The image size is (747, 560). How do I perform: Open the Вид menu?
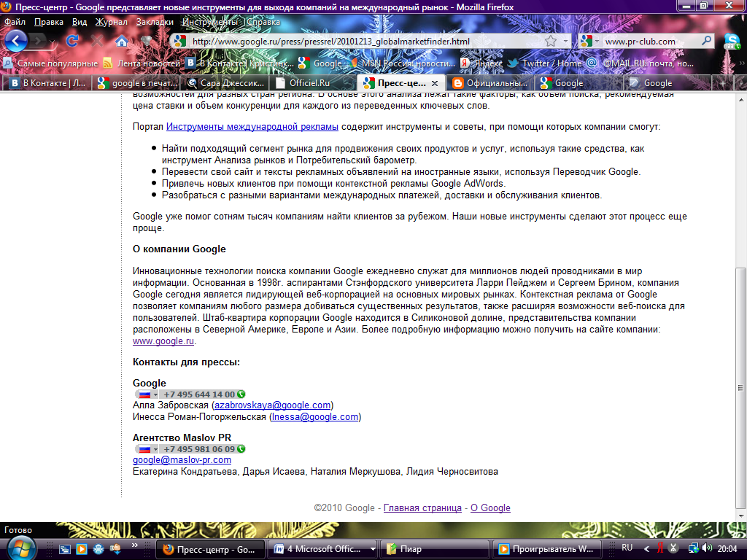[x=80, y=22]
